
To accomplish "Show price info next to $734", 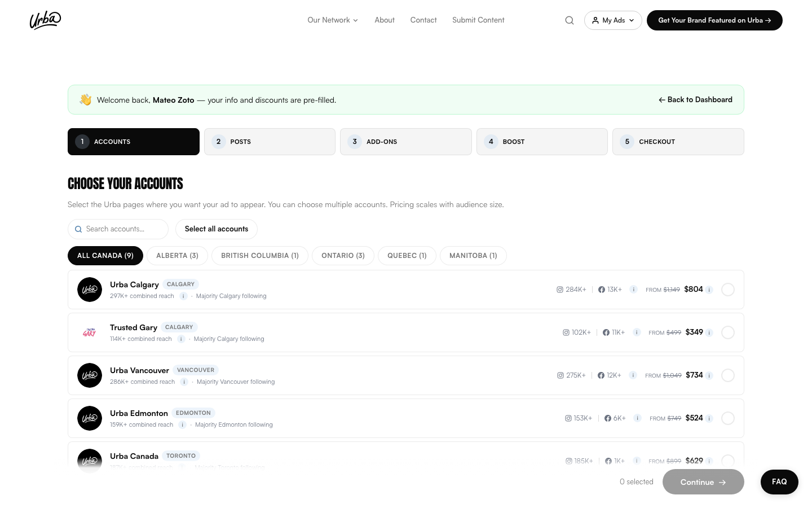I will [709, 375].
